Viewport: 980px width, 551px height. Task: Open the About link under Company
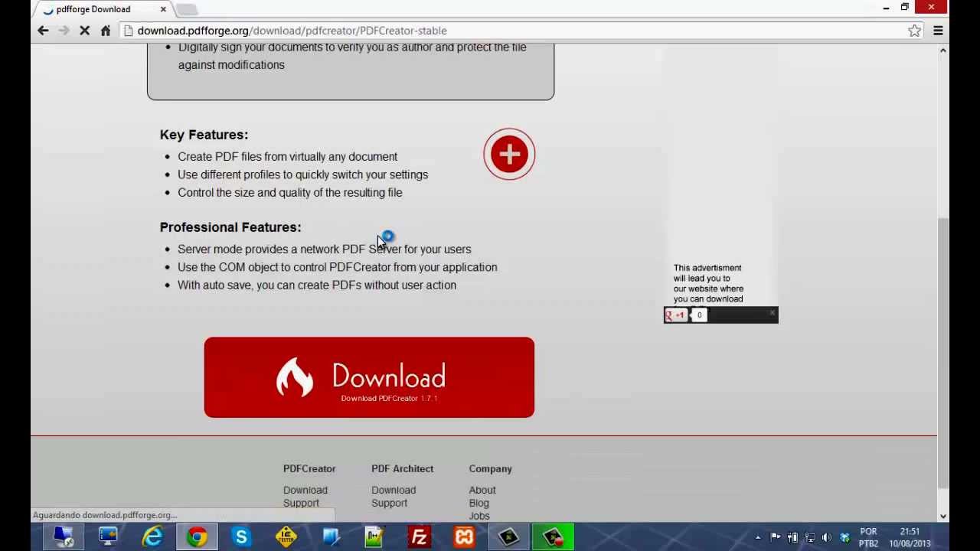pyautogui.click(x=482, y=490)
